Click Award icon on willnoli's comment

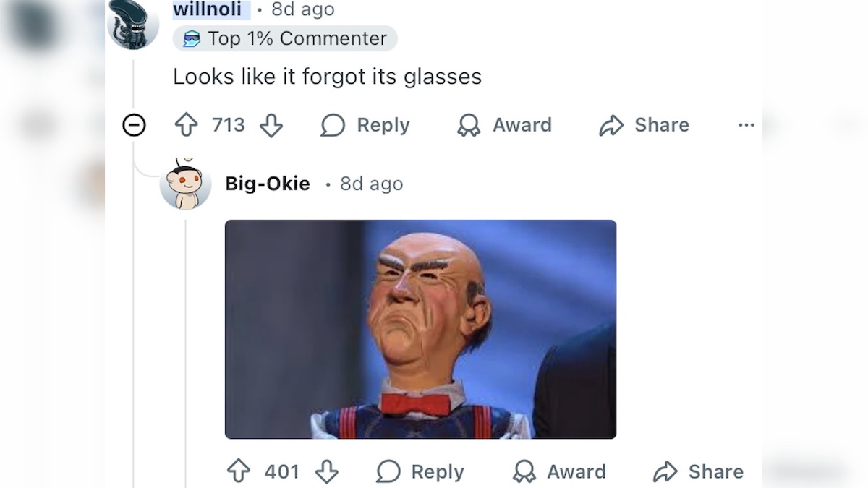(x=469, y=126)
